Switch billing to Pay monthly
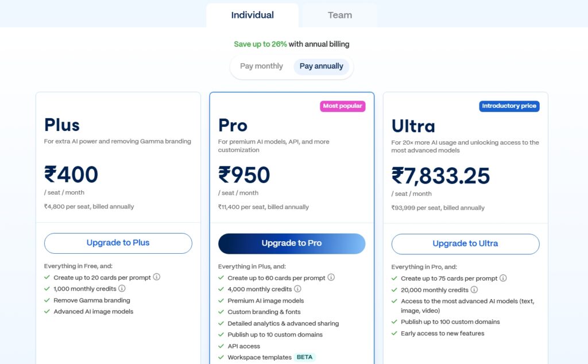Viewport: 588px width, 364px height. (x=261, y=66)
